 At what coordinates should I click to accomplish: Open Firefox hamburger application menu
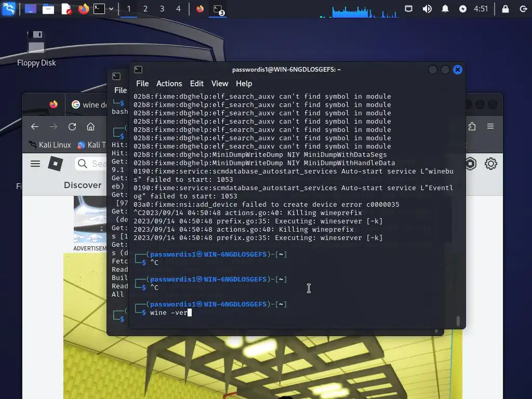coord(490,126)
